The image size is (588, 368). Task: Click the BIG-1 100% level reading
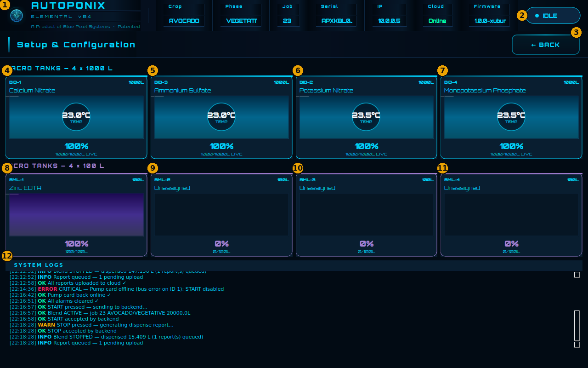76,146
